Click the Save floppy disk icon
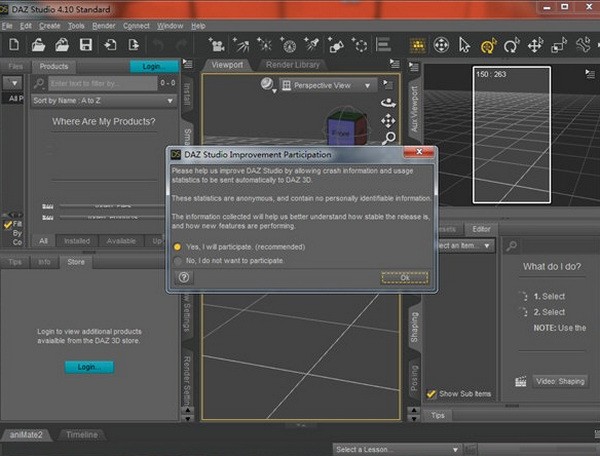Screen dimensions: 600x456 [86, 45]
